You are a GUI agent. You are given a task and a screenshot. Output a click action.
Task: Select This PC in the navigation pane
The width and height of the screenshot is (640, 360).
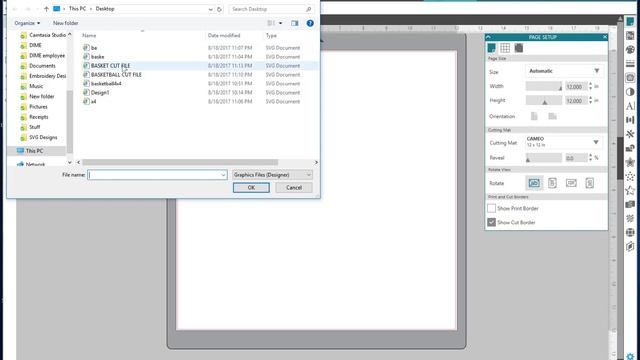click(x=34, y=151)
